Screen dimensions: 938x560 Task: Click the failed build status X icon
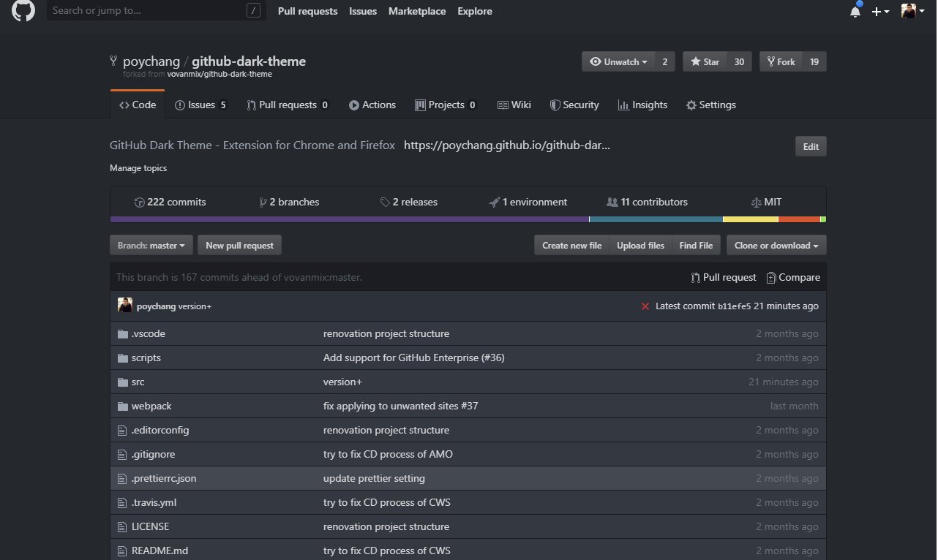(645, 306)
